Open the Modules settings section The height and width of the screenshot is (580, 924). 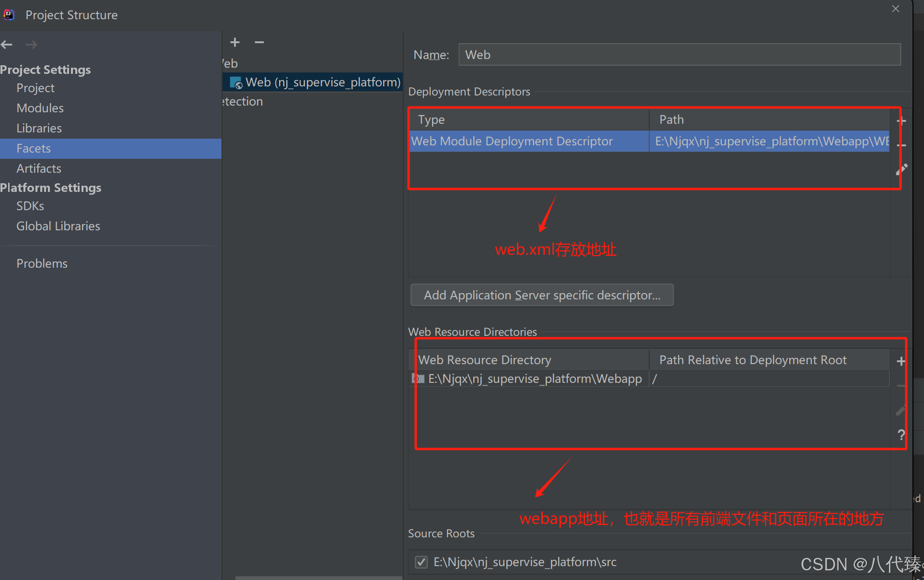(40, 108)
